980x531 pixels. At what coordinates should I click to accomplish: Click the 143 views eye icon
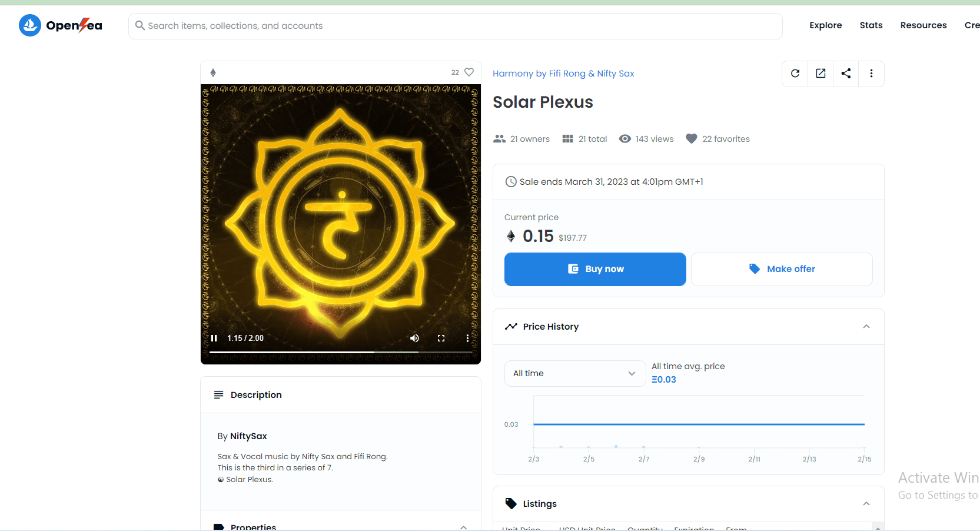(x=625, y=139)
